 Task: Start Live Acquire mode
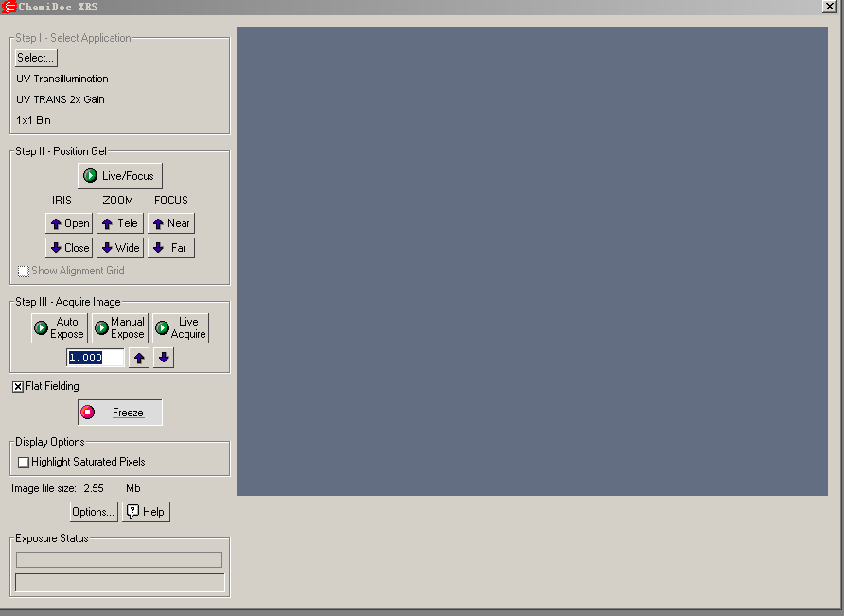[180, 328]
